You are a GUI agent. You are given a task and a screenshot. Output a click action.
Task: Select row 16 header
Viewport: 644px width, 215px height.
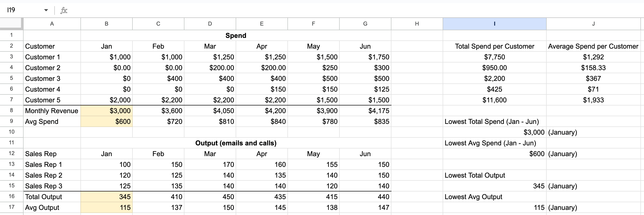tap(12, 197)
